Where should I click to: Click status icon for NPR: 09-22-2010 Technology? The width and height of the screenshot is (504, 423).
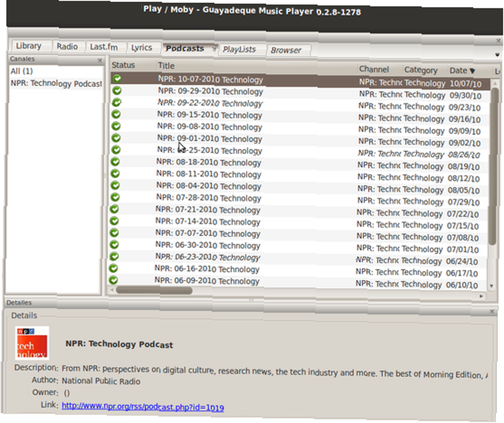click(117, 102)
